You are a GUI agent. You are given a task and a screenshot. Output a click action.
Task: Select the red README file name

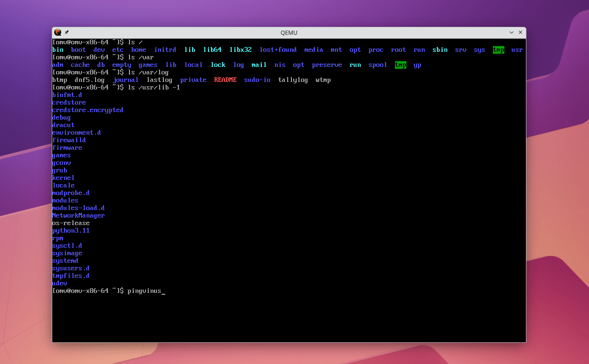[x=226, y=80]
